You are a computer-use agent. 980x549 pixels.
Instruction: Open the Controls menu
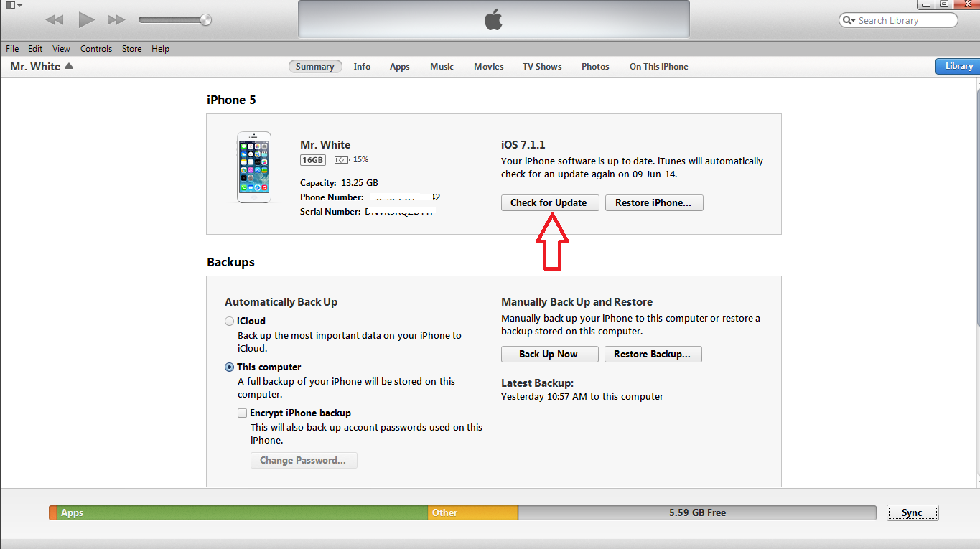click(x=96, y=49)
